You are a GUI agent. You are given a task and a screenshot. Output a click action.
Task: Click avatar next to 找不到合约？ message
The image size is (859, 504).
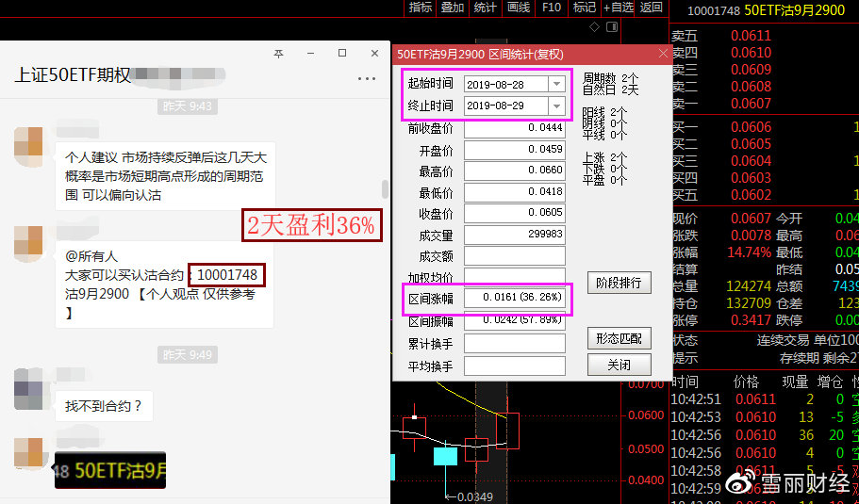(28, 388)
